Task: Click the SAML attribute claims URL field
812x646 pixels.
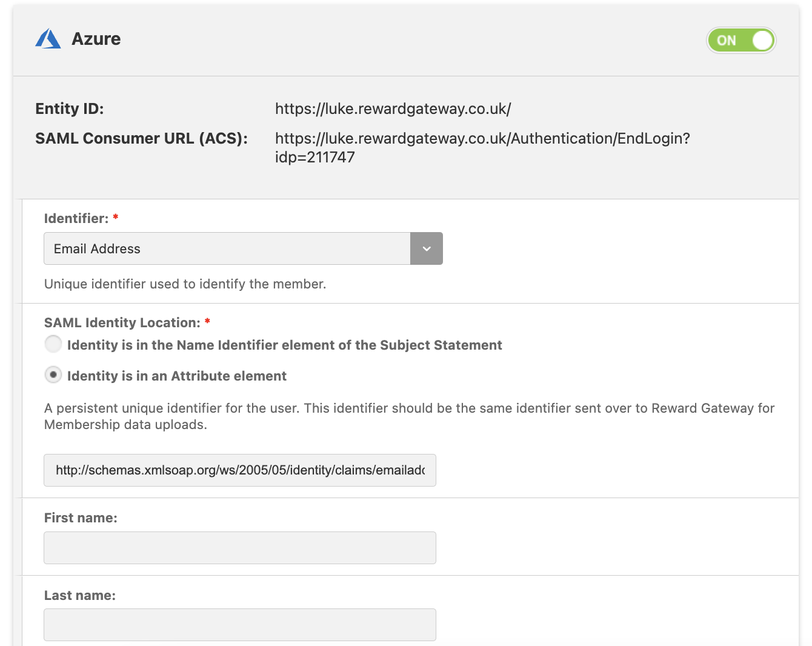Action: pos(240,470)
